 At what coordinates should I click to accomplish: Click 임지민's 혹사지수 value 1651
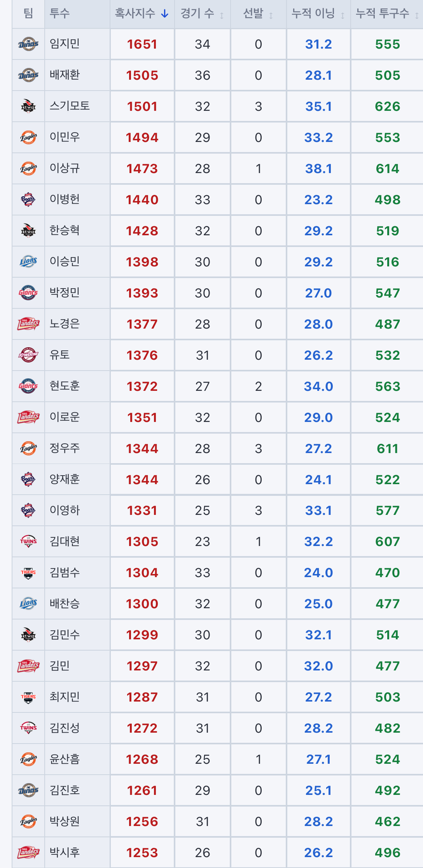(142, 44)
